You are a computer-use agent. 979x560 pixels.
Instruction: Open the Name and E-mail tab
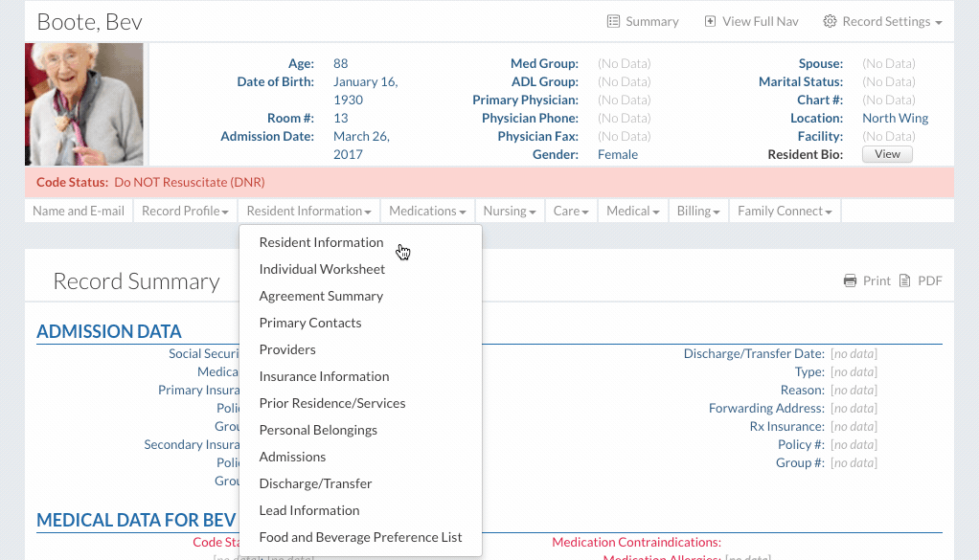tap(79, 211)
